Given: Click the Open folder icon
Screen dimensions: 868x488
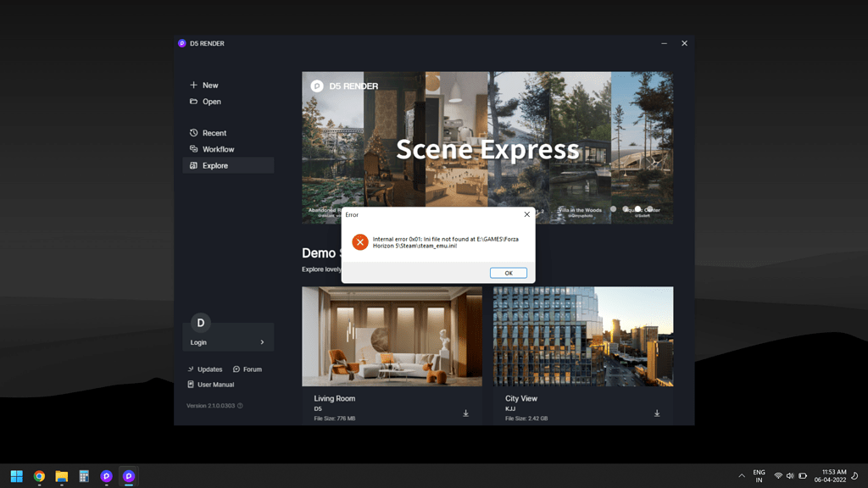Looking at the screenshot, I should (193, 102).
